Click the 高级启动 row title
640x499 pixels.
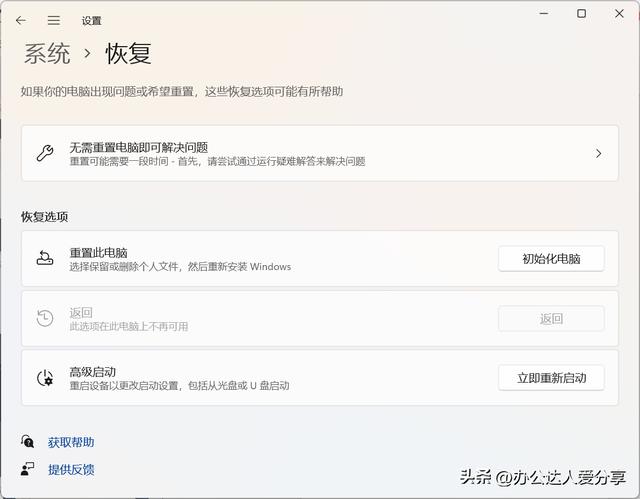click(x=93, y=372)
